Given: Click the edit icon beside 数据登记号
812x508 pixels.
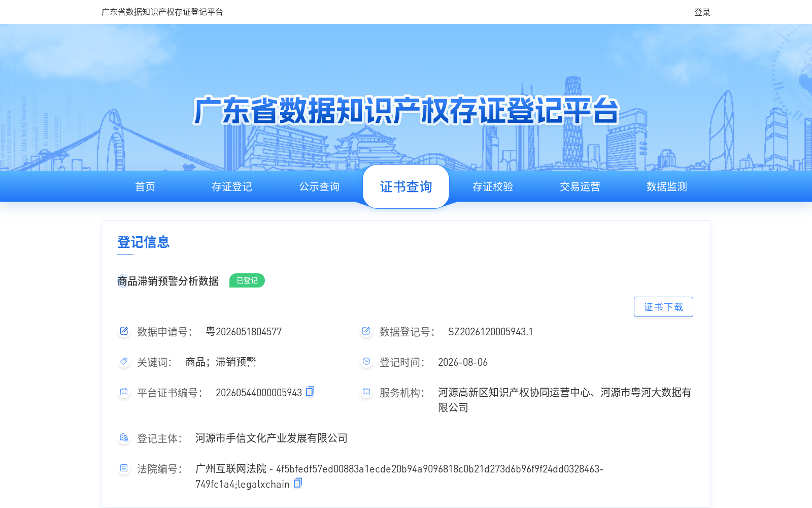Looking at the screenshot, I should point(366,331).
